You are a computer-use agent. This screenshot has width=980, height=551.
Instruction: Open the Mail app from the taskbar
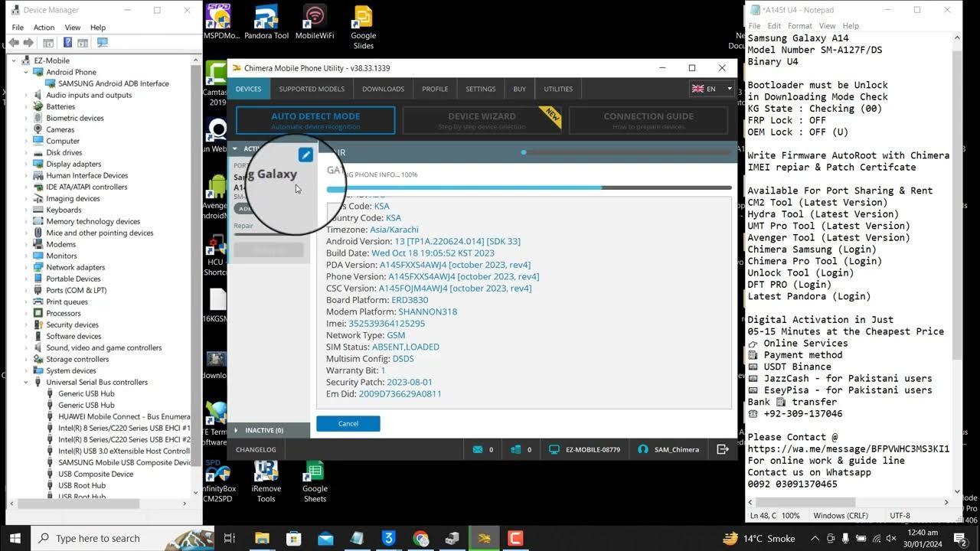[x=325, y=538]
